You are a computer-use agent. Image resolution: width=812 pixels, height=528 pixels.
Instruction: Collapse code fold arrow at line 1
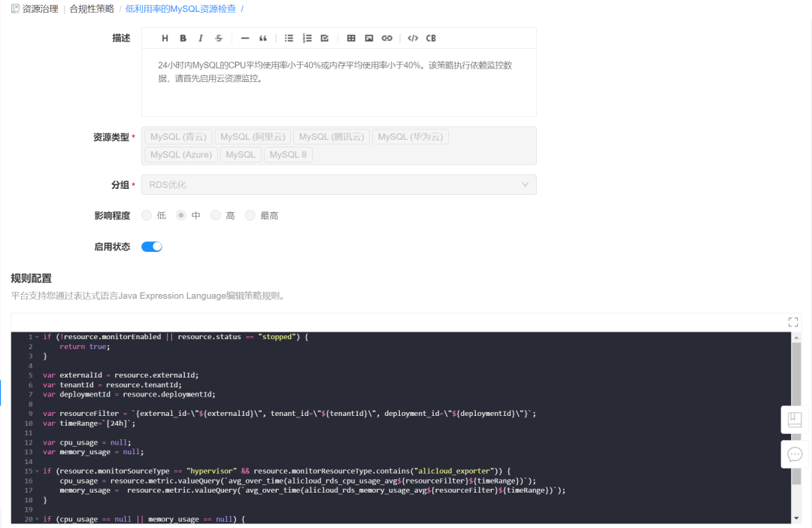point(38,337)
